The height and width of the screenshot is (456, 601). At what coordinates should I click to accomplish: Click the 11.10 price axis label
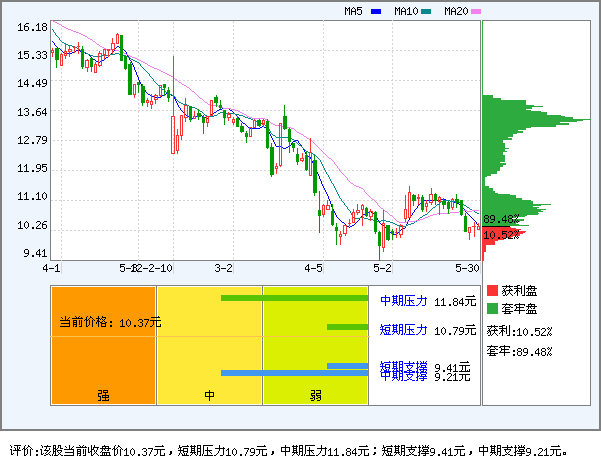pos(32,197)
